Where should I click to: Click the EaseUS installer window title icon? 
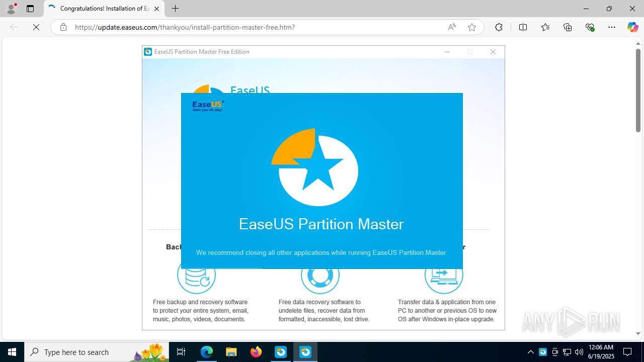[x=148, y=52]
